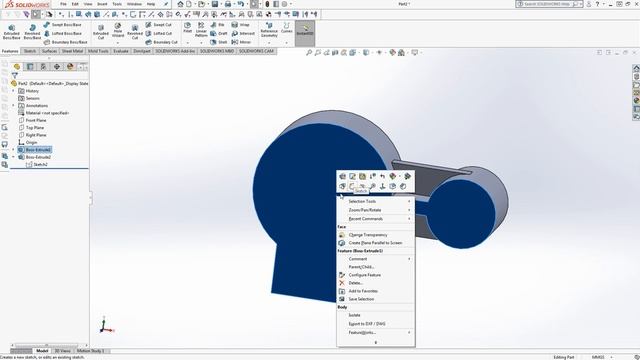640x360 pixels.
Task: Choose Configure Feature in context menu
Action: (x=376, y=275)
